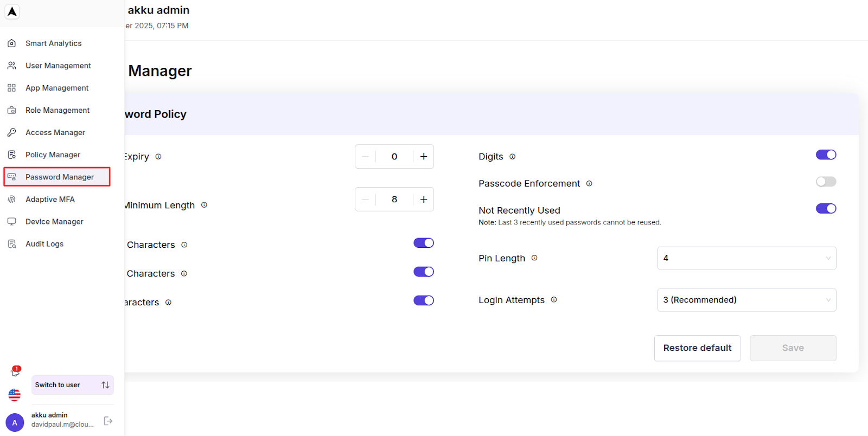Click the Akku logo icon

point(12,11)
